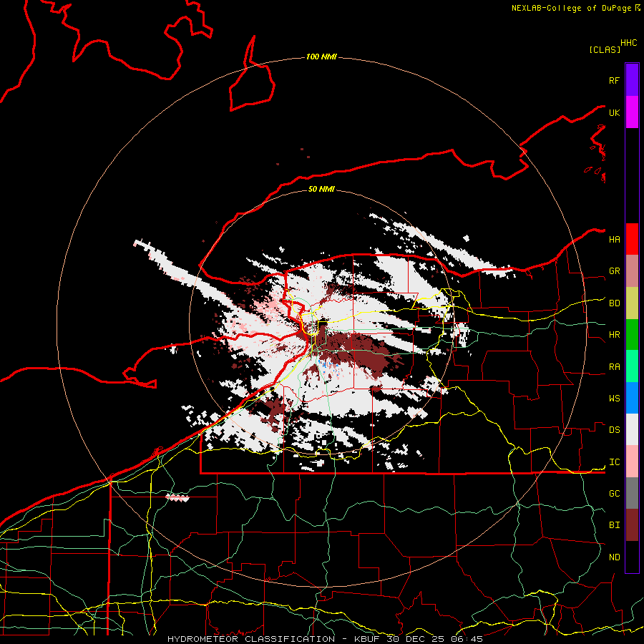Click the GR legend label
This screenshot has height=644, width=644.
click(x=614, y=271)
